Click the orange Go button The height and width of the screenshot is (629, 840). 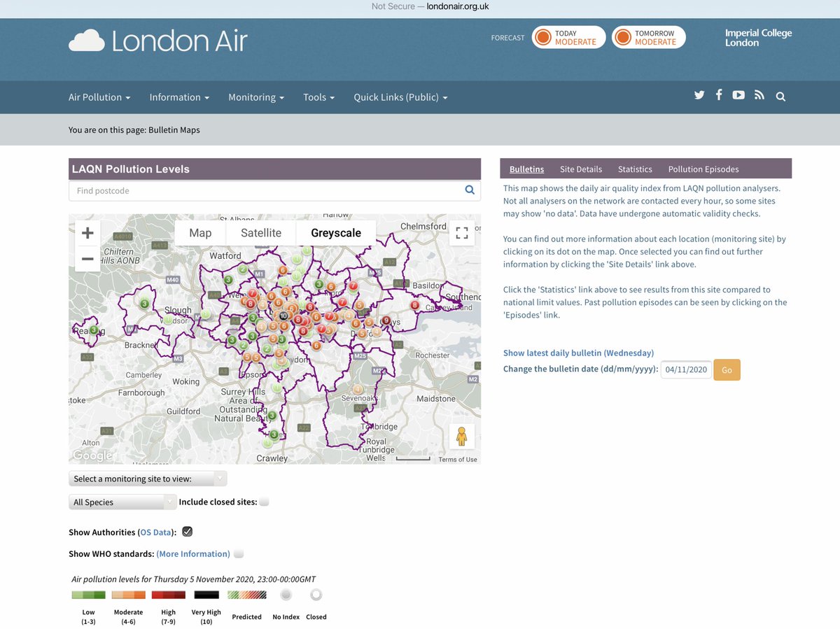(x=727, y=369)
